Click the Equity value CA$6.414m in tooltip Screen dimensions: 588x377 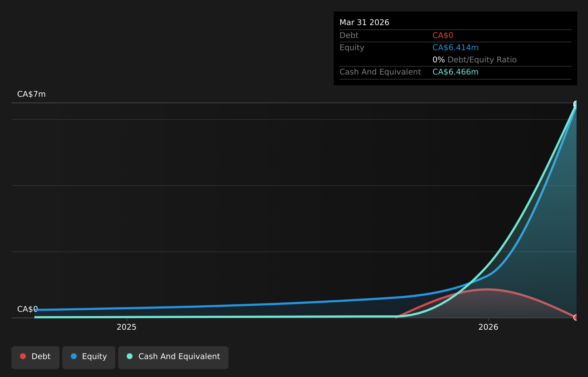[456, 48]
